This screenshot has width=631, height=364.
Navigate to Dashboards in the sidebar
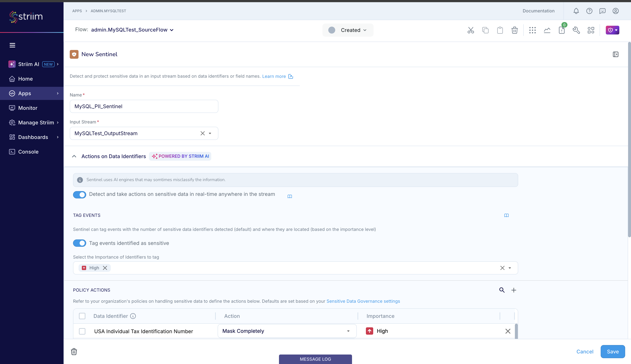click(33, 137)
